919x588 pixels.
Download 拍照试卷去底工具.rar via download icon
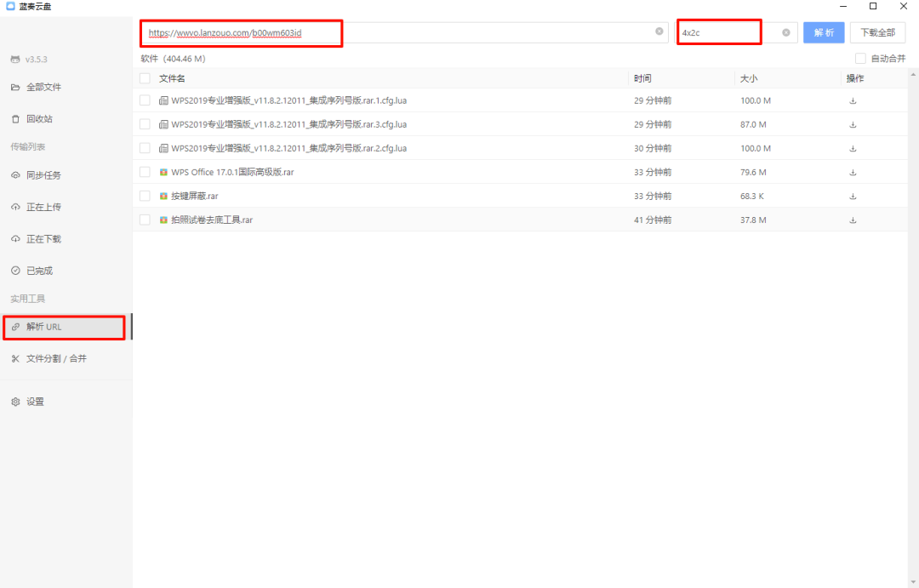[853, 220]
